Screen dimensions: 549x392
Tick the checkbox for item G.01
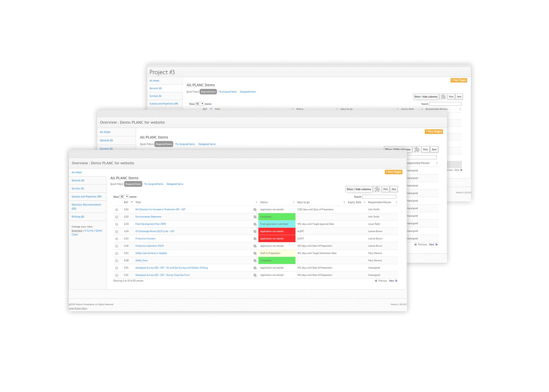point(117,210)
